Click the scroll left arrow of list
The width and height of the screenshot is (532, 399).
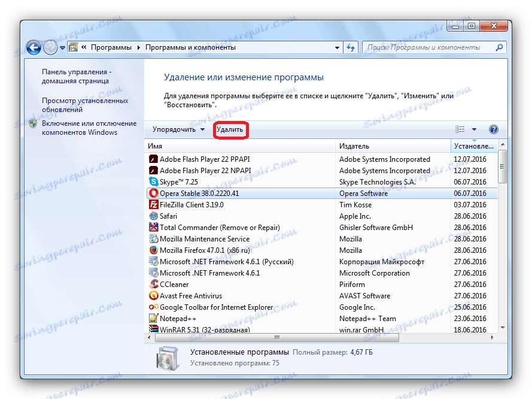[x=149, y=337]
